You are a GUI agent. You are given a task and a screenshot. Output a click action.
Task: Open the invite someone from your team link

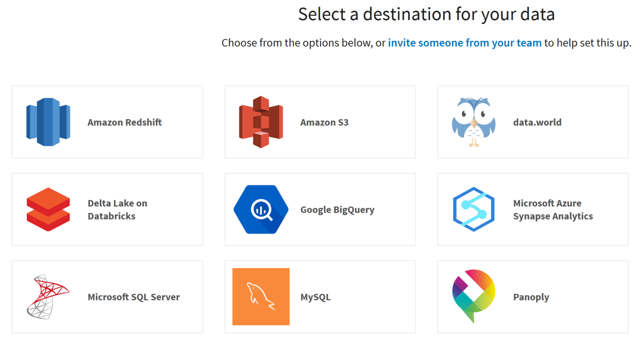(465, 43)
